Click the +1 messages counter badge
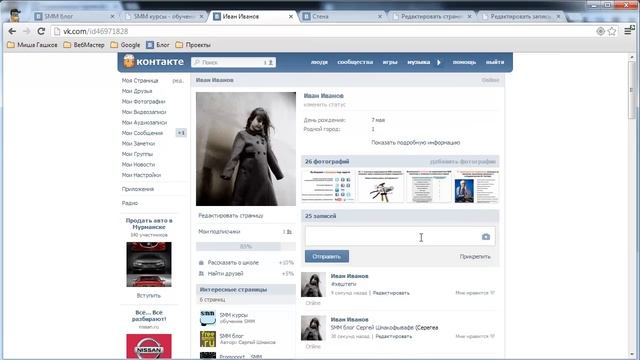The image size is (640, 360). (x=181, y=133)
